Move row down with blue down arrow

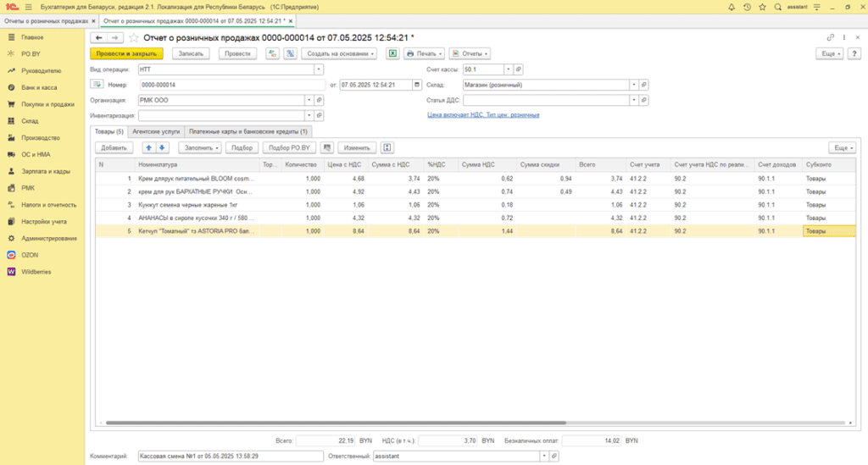coord(162,147)
